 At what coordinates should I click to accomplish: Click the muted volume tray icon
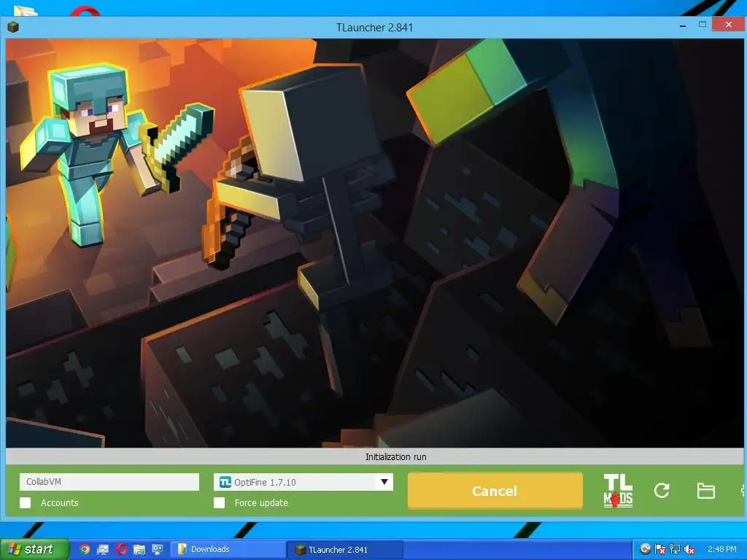[689, 549]
